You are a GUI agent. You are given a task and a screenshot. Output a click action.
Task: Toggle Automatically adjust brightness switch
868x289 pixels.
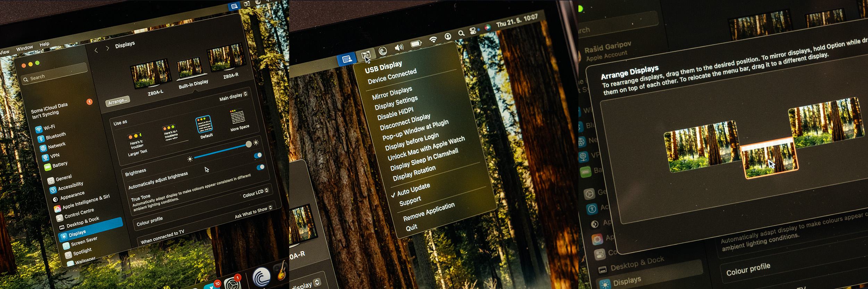tap(258, 155)
